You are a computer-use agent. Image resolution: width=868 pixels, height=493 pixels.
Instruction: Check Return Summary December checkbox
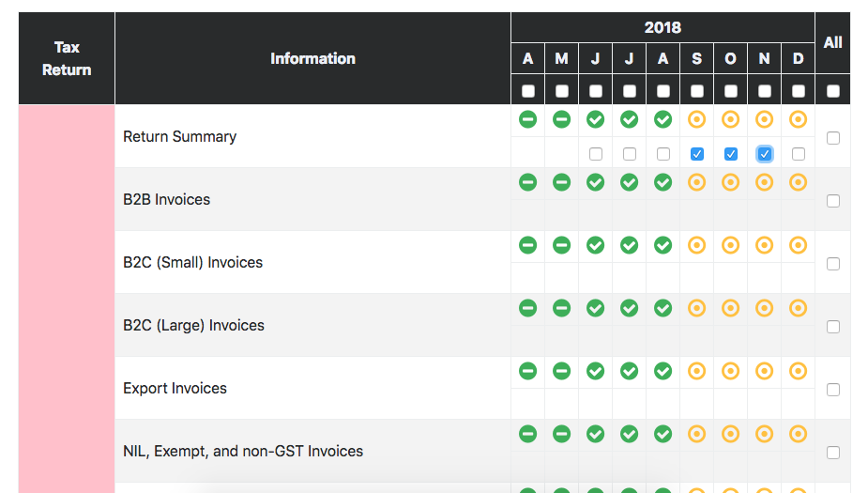coord(799,154)
